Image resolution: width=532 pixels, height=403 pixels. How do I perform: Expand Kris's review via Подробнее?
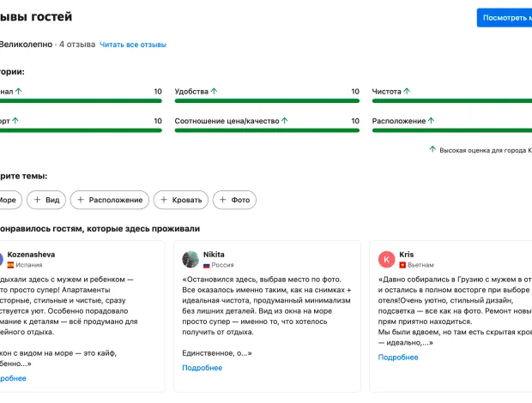point(398,358)
